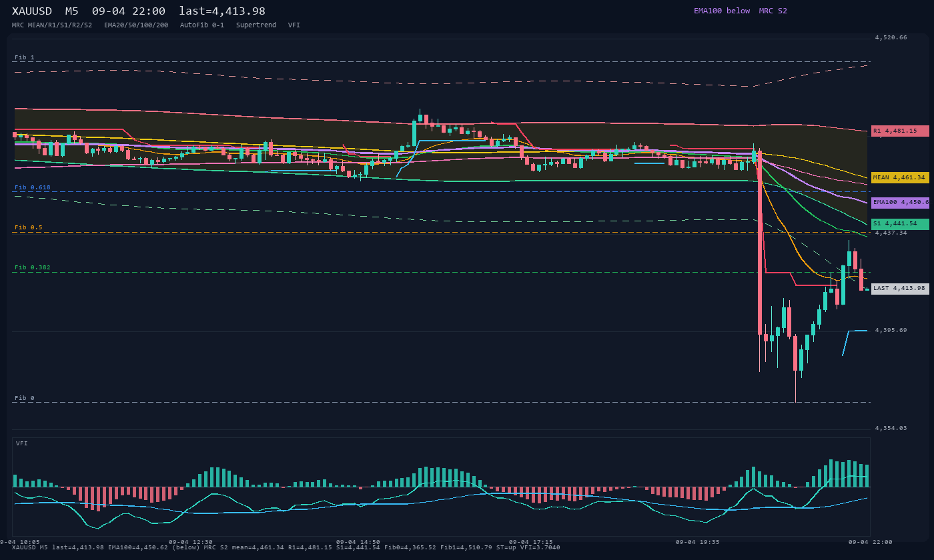Screen dimensions: 934x560
Task: Click the 09-04 22:00 time axis label at the bottom
Action: coord(871,542)
